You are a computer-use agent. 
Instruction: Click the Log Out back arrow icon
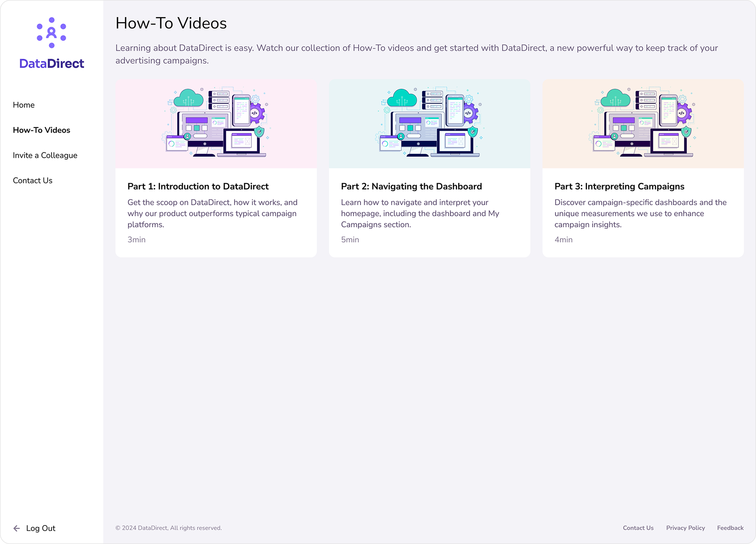(x=17, y=528)
